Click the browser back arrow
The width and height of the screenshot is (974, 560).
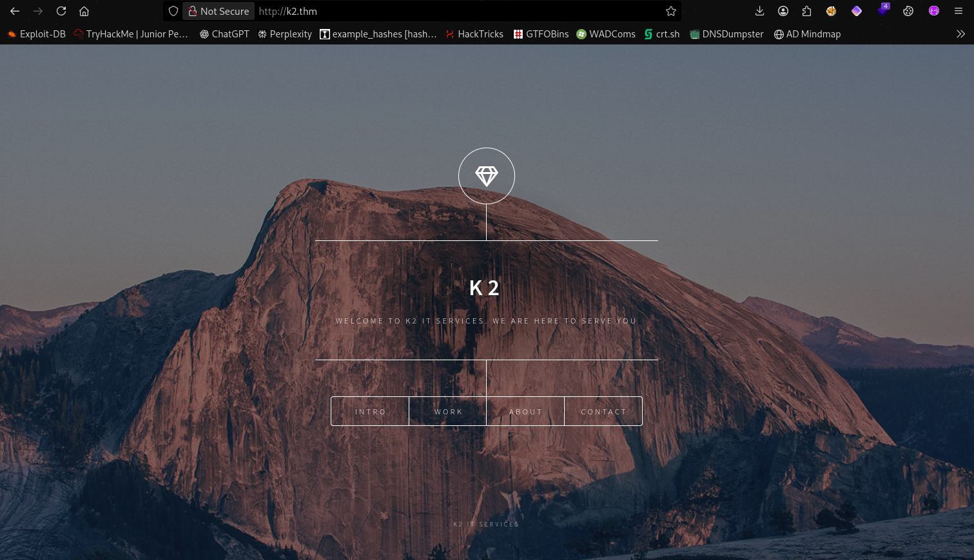point(15,11)
